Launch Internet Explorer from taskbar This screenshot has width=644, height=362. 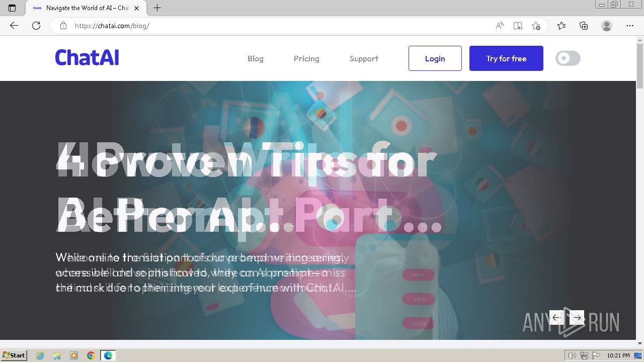click(x=40, y=355)
